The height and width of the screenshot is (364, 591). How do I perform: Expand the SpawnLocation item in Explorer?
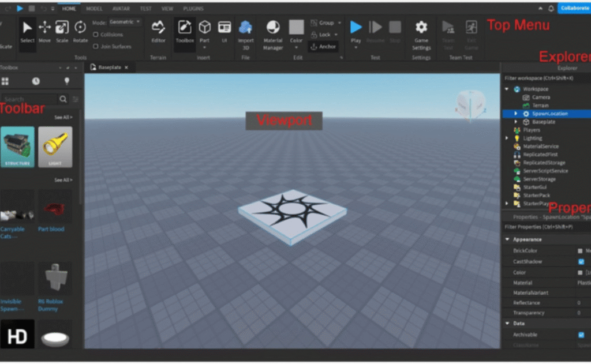[x=515, y=114]
